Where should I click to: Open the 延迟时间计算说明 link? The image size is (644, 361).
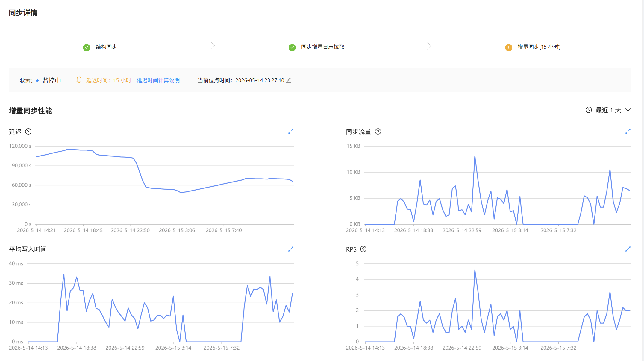(x=158, y=80)
